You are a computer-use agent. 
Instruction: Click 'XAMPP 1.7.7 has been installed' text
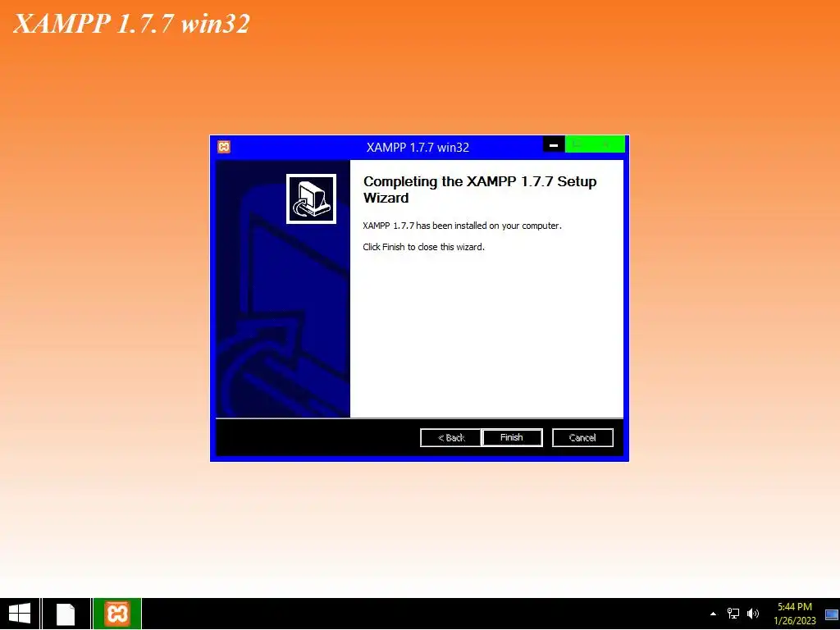462,226
